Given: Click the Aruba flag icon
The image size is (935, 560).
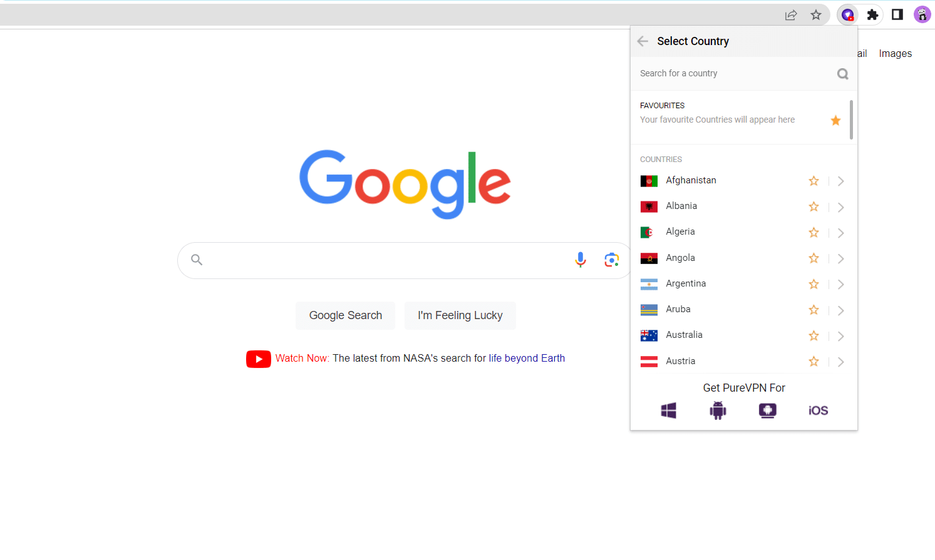Looking at the screenshot, I should (649, 310).
